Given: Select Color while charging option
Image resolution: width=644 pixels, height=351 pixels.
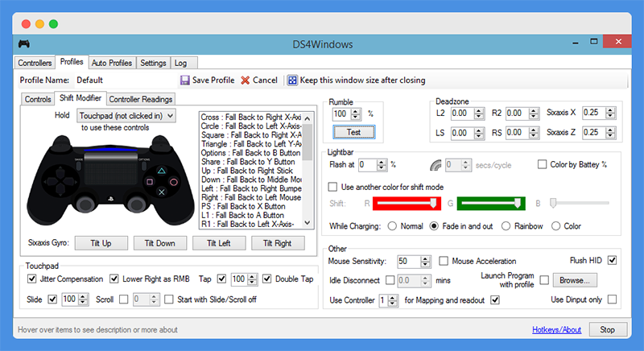Looking at the screenshot, I should [x=555, y=226].
